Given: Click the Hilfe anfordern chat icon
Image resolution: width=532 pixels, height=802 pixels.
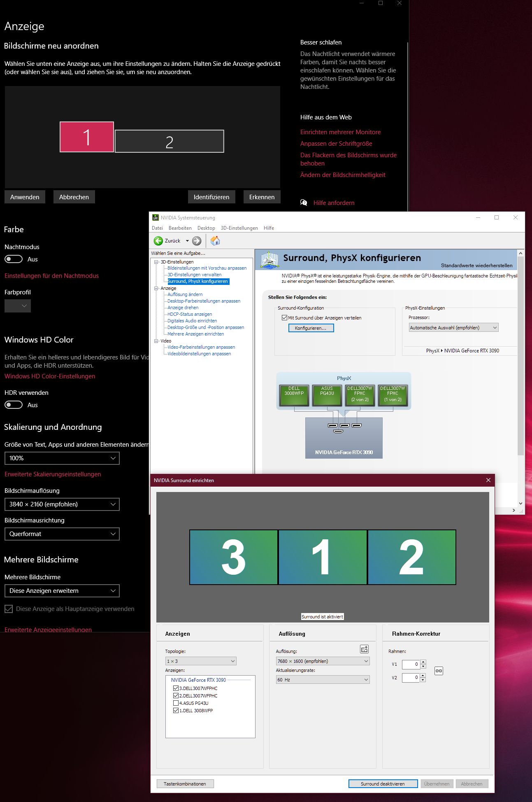Looking at the screenshot, I should (x=304, y=203).
